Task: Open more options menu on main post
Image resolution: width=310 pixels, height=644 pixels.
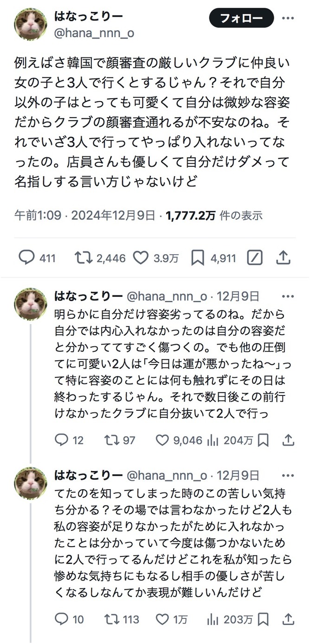Action: pyautogui.click(x=288, y=19)
